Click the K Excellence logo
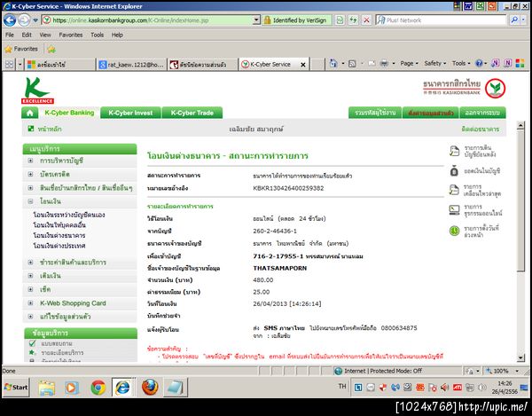The height and width of the screenshot is (416, 532). (37, 90)
